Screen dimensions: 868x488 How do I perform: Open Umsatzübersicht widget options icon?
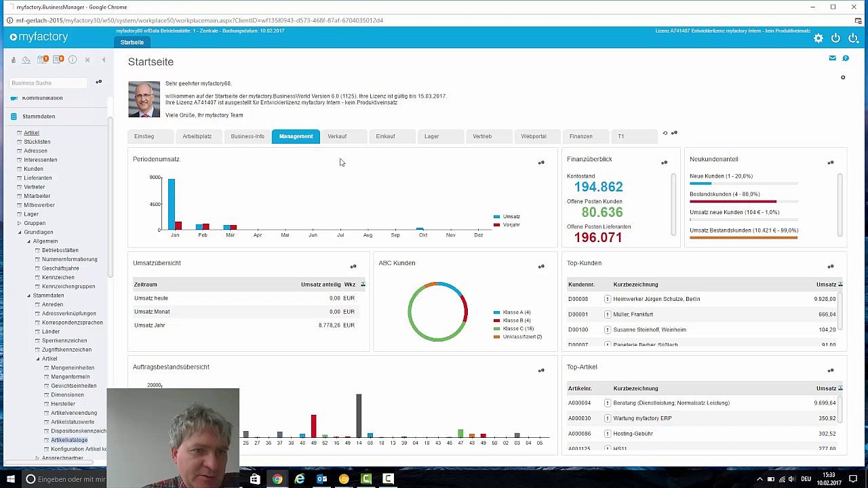[x=353, y=266]
